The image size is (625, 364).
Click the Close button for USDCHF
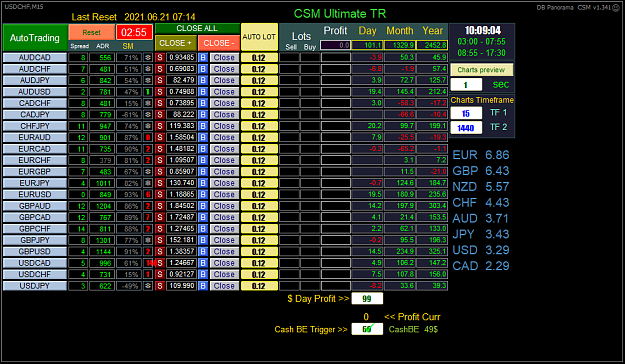point(224,274)
